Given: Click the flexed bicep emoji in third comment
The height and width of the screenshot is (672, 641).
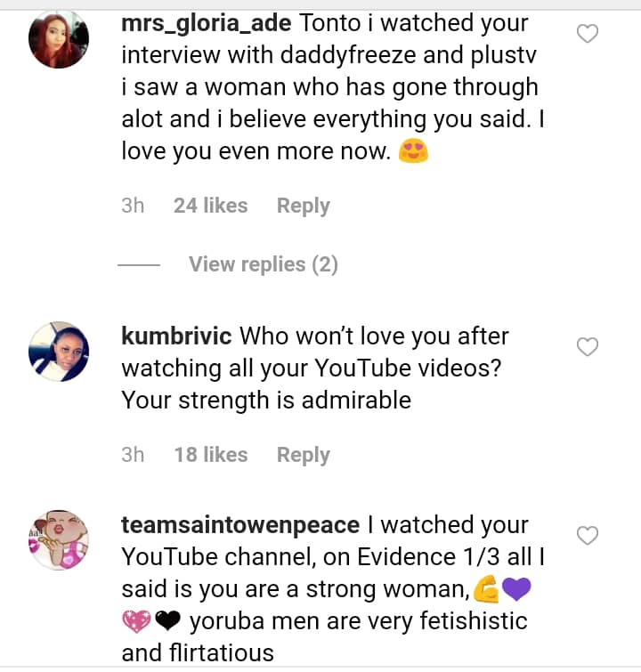Looking at the screenshot, I should (484, 589).
